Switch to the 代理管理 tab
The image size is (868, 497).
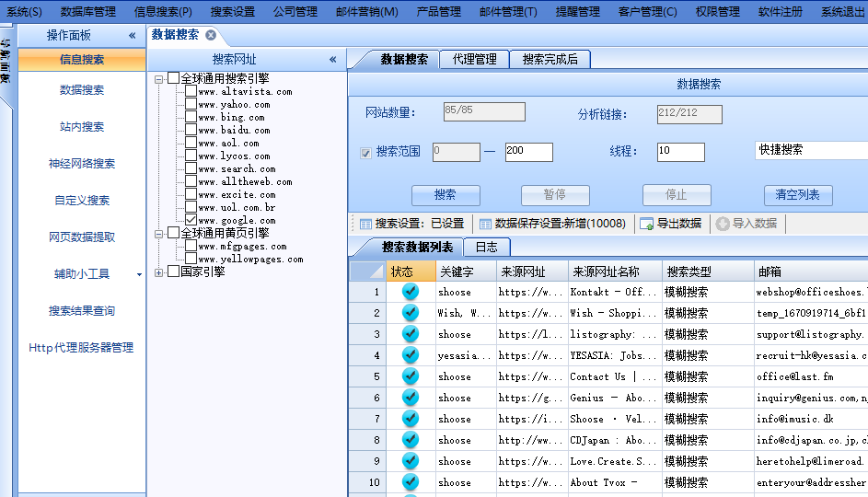pos(474,59)
